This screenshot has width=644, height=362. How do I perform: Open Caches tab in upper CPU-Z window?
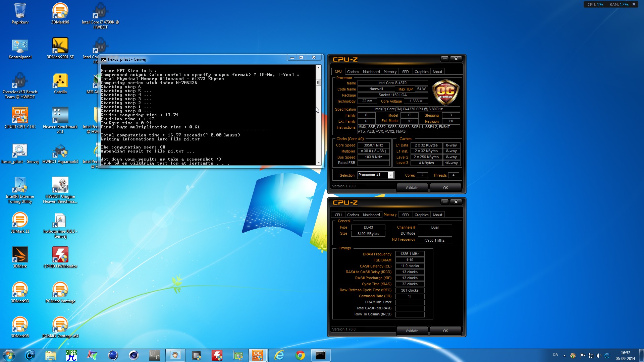353,72
